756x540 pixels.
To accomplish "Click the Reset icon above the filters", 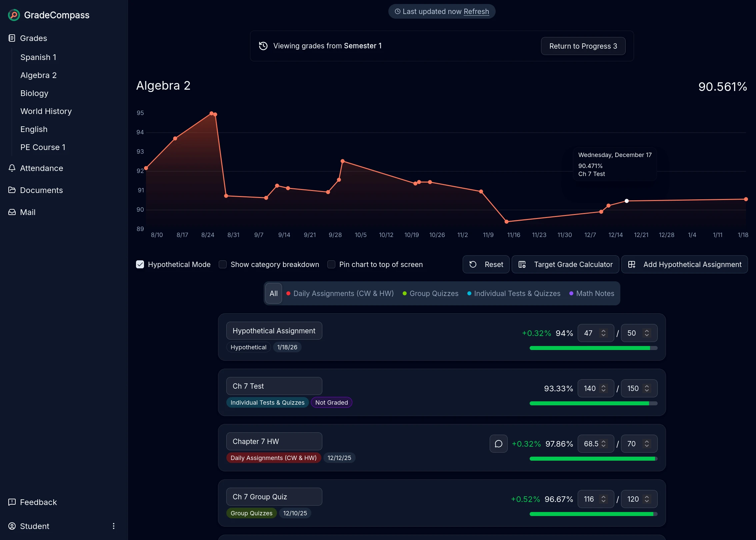I will tap(473, 264).
